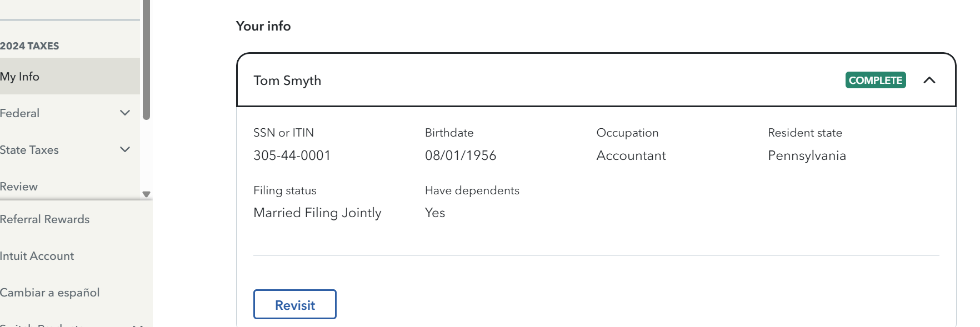980x327 pixels.
Task: Click the Tom Smyth name header
Action: pos(287,81)
